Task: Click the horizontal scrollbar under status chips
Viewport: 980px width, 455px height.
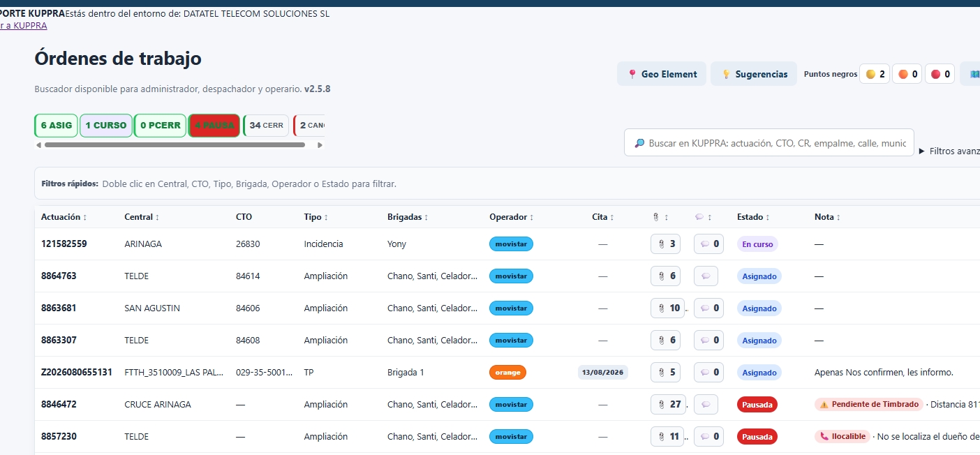Action: pos(175,145)
